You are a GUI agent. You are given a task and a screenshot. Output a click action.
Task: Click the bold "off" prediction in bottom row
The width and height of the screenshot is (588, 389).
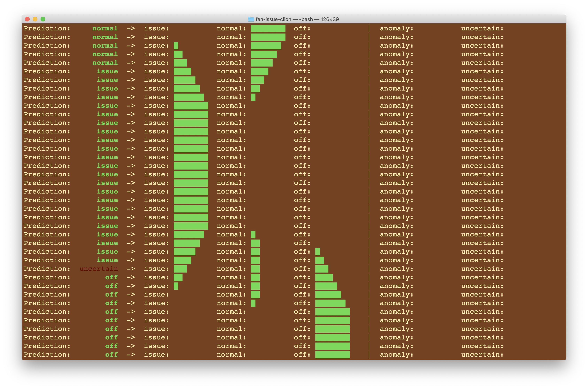coord(111,354)
